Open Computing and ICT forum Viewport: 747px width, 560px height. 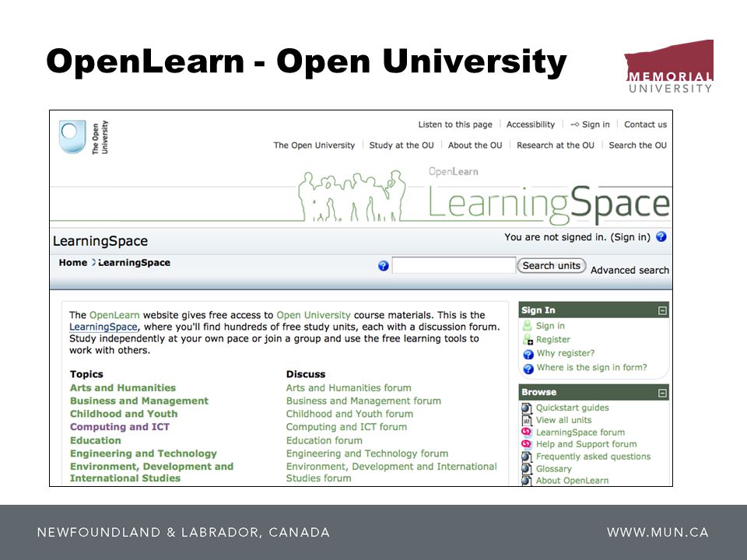point(346,427)
